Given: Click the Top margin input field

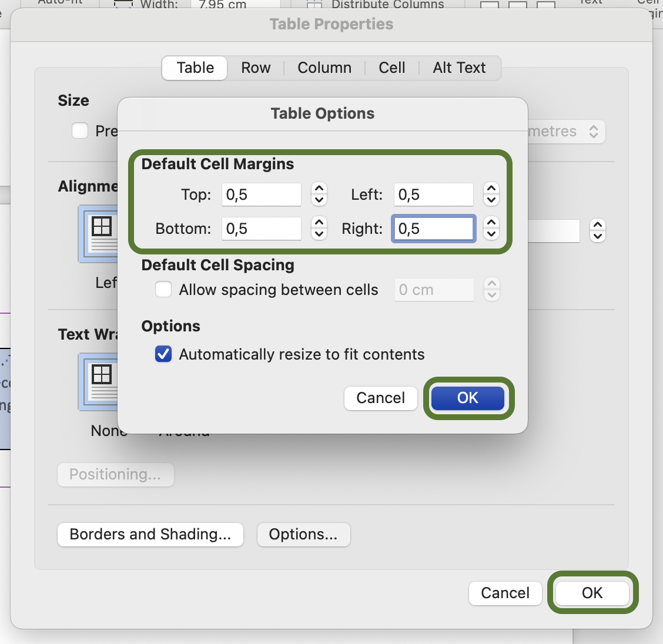Looking at the screenshot, I should click(262, 194).
